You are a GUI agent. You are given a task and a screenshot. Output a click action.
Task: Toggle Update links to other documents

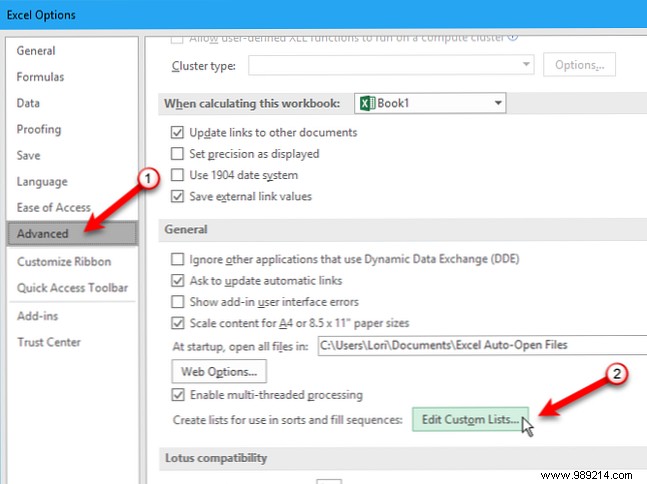(x=177, y=132)
